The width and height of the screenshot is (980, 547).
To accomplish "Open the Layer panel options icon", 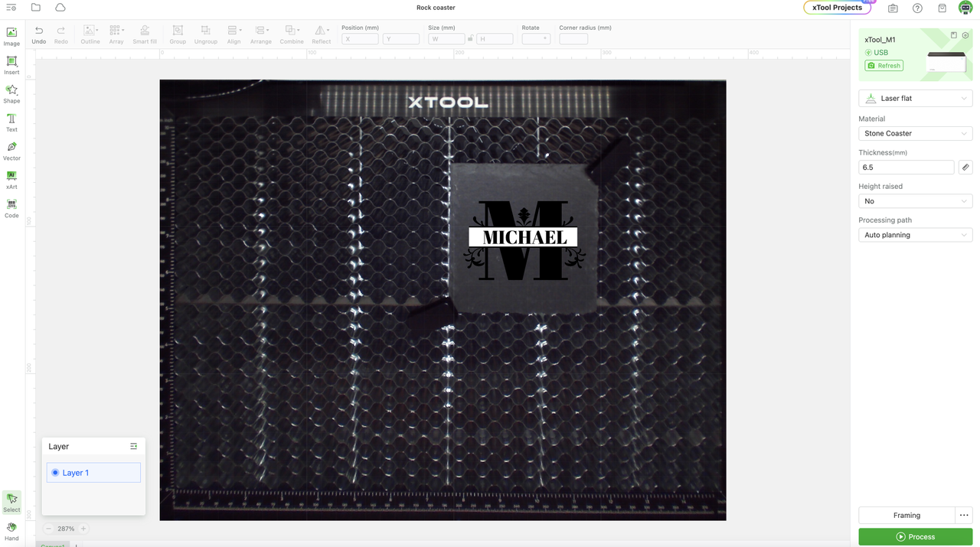I will click(x=134, y=446).
